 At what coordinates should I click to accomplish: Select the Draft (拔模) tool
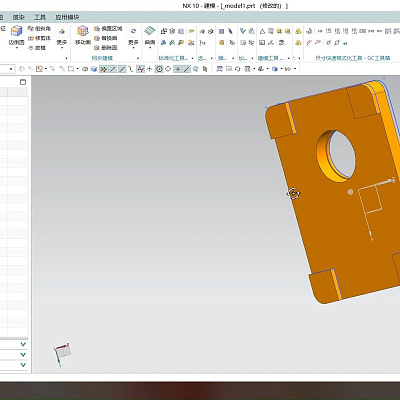(x=37, y=48)
